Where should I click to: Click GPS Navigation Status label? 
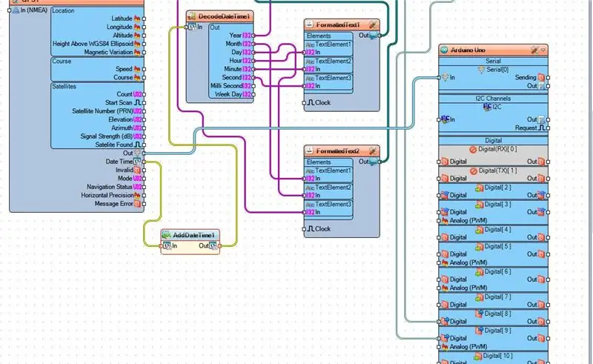109,187
